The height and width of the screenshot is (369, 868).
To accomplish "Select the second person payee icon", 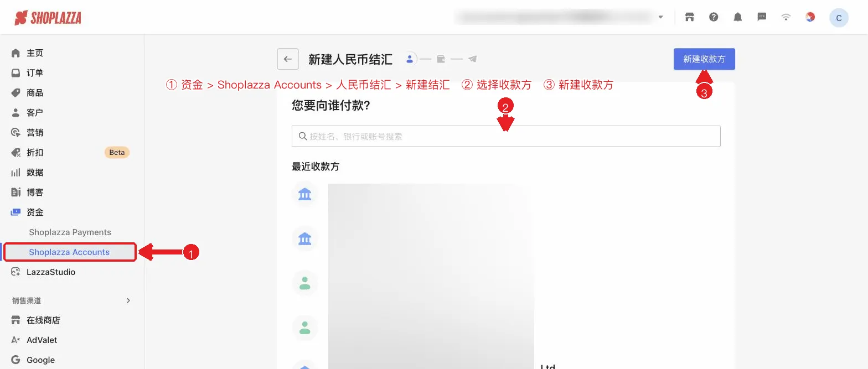I will point(304,328).
